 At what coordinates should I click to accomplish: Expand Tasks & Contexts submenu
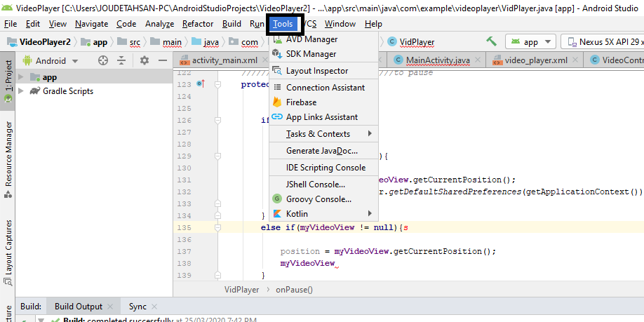pos(323,134)
